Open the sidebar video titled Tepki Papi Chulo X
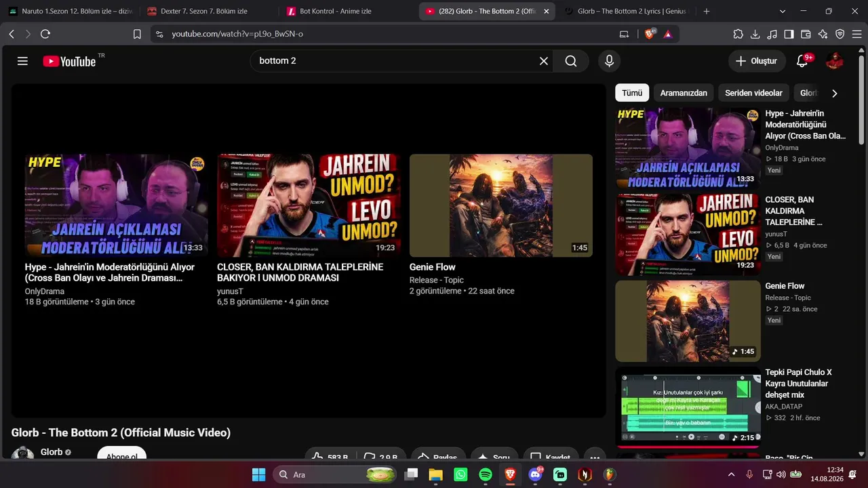The height and width of the screenshot is (488, 868). pyautogui.click(x=799, y=384)
